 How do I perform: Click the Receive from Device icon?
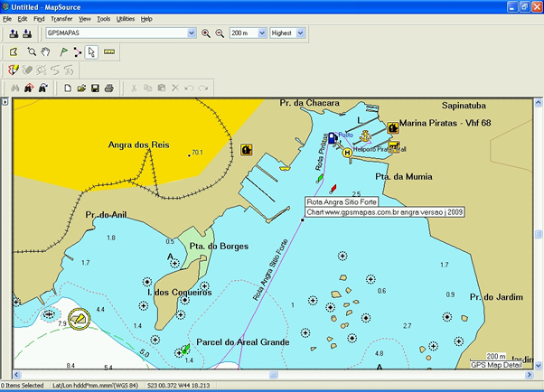27,33
